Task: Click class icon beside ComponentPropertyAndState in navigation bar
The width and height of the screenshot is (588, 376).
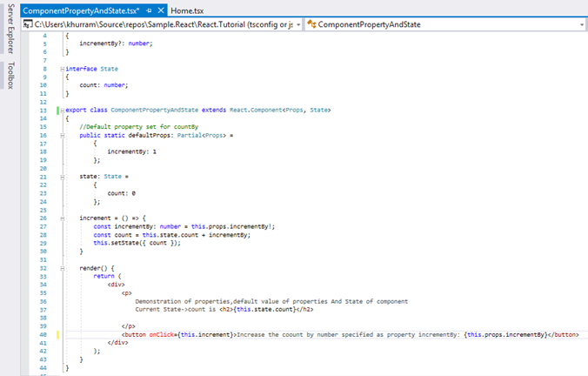Action: 310,25
